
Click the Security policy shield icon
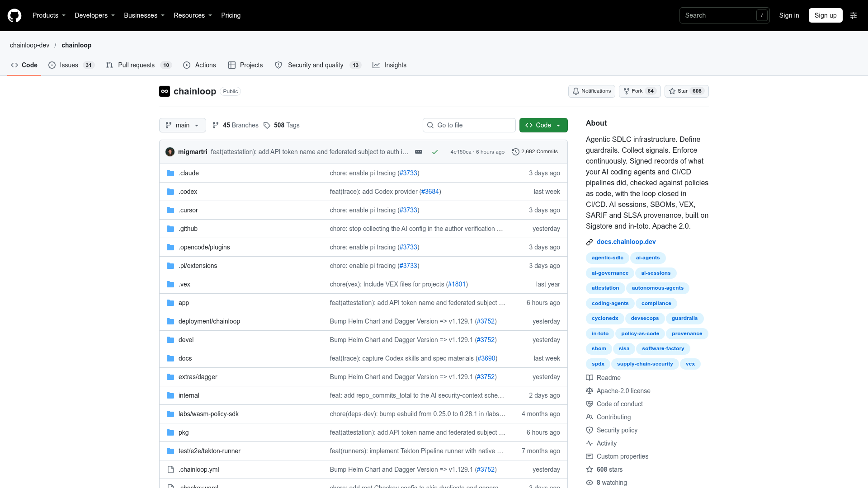point(590,430)
